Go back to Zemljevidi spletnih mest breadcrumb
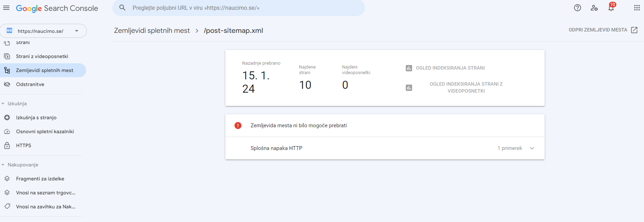The image size is (644, 222). tap(152, 30)
